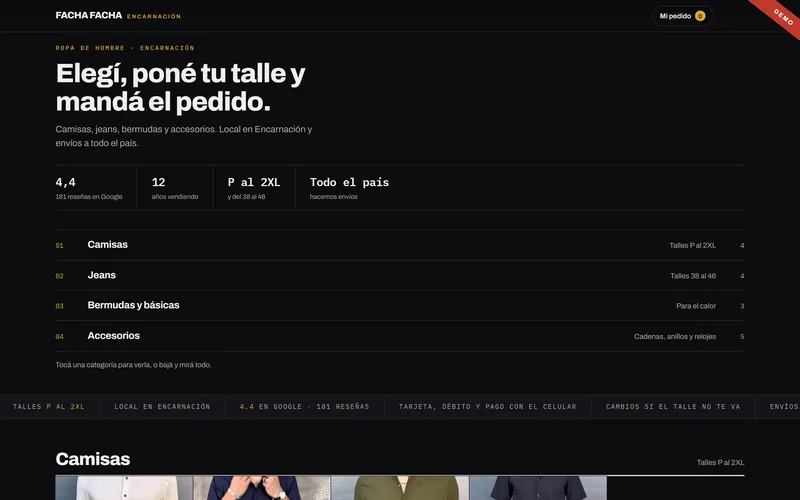Click 'Talles 38 al 46' text
800x500 pixels.
(x=693, y=276)
